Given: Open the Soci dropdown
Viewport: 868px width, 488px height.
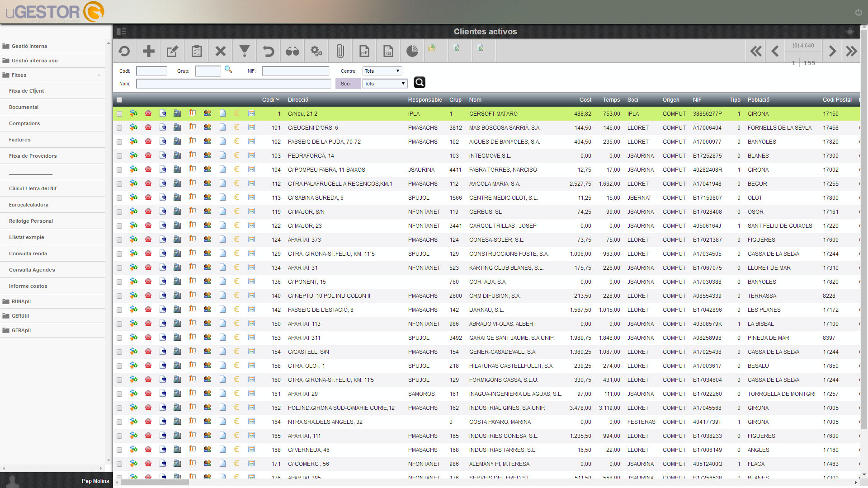Looking at the screenshot, I should pyautogui.click(x=385, y=84).
